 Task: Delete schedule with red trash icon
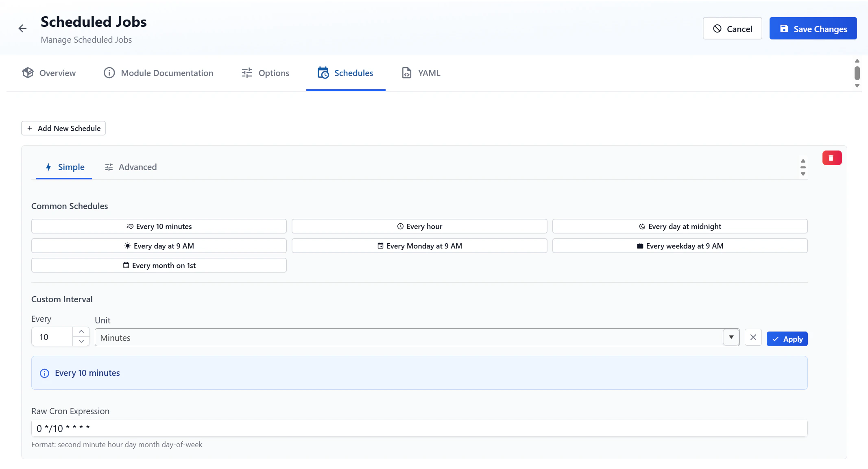point(832,158)
